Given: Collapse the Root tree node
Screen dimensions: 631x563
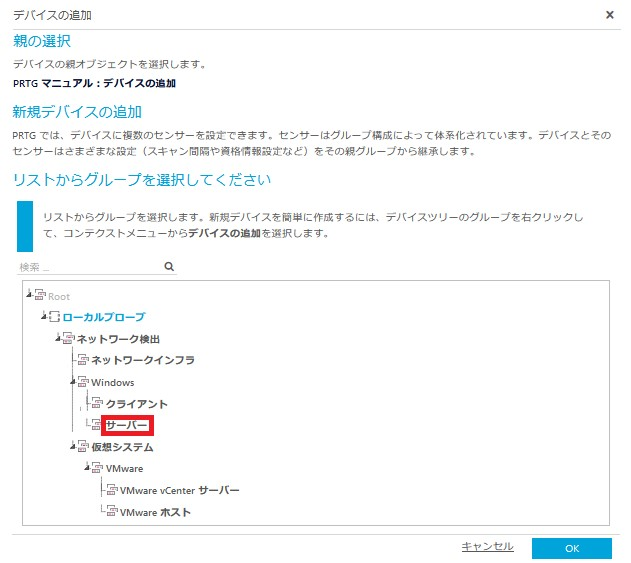Looking at the screenshot, I should tap(29, 295).
